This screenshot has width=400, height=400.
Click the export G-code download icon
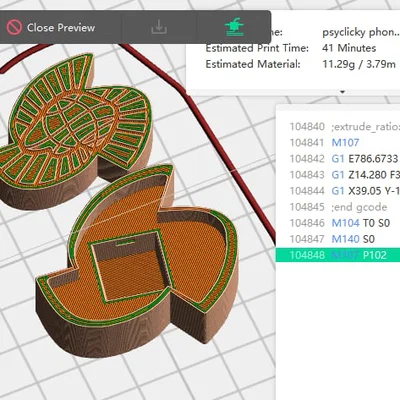(159, 27)
